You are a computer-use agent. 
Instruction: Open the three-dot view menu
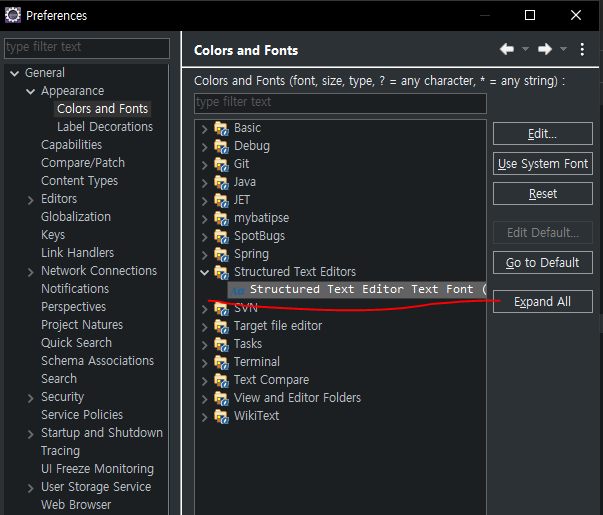click(x=582, y=50)
